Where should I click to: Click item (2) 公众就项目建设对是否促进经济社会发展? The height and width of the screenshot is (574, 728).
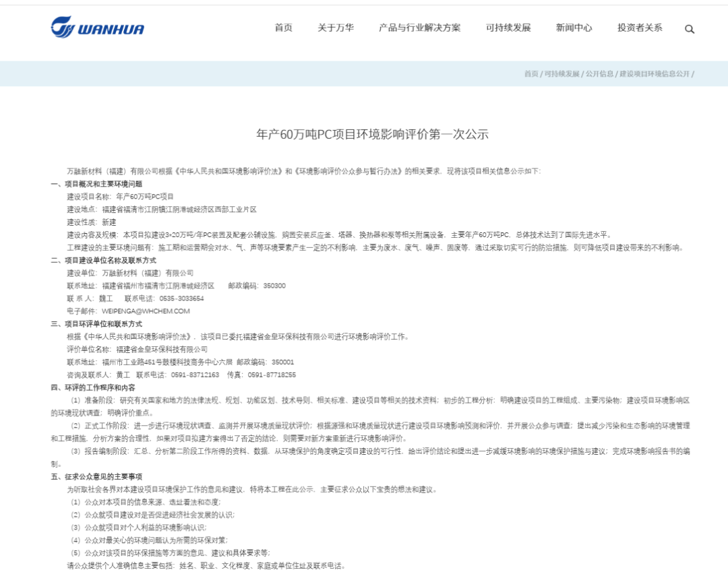click(x=153, y=515)
